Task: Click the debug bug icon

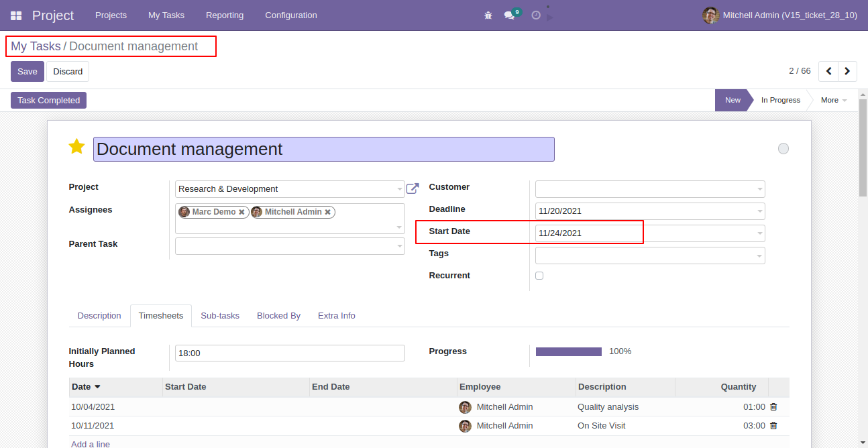Action: click(488, 15)
